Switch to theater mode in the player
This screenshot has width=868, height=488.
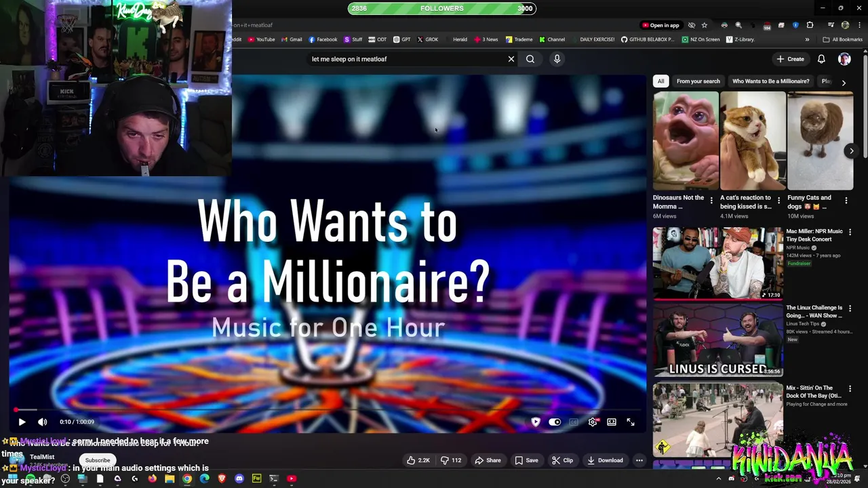pos(612,422)
